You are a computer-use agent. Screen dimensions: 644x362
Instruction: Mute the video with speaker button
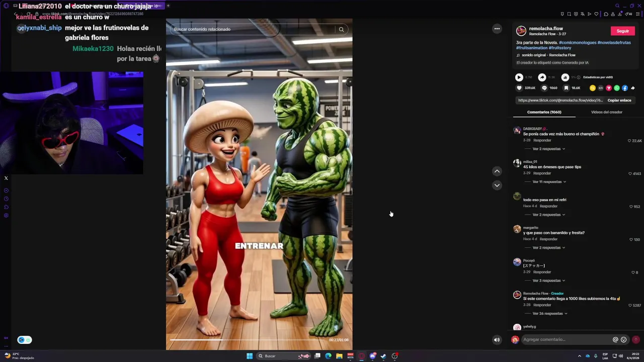pyautogui.click(x=497, y=339)
